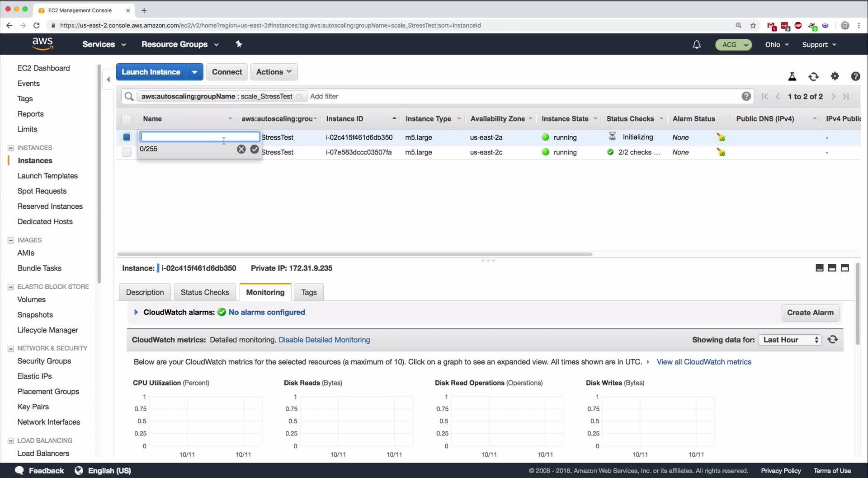Open the AWS home logo
Screen dimensions: 868x478
42,44
